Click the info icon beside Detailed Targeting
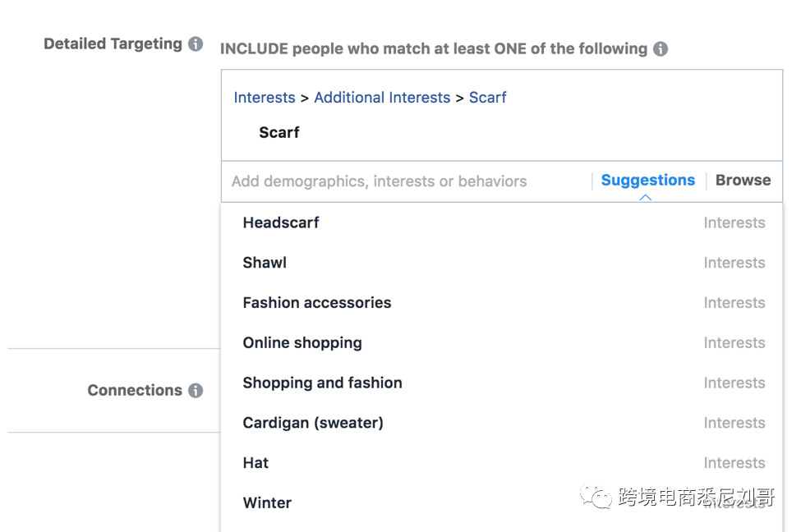The height and width of the screenshot is (532, 801). click(197, 44)
